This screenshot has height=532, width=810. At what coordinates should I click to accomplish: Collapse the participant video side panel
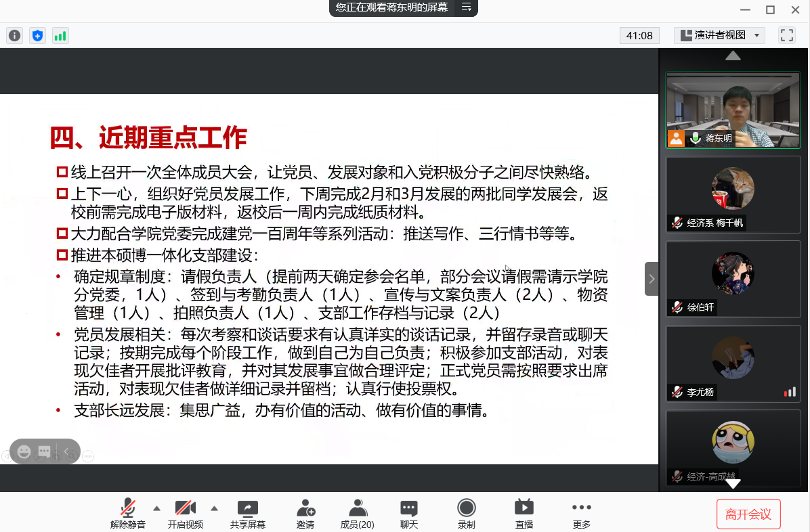point(652,279)
